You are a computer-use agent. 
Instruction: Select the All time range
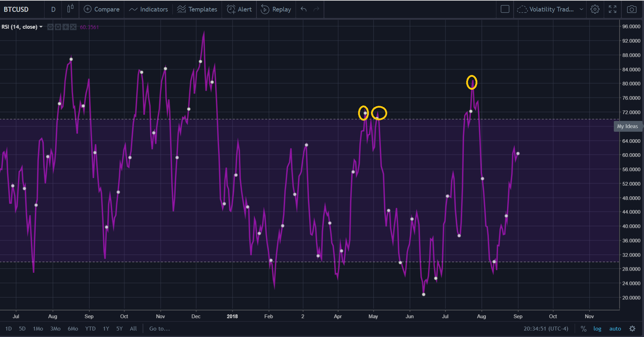[x=133, y=329]
